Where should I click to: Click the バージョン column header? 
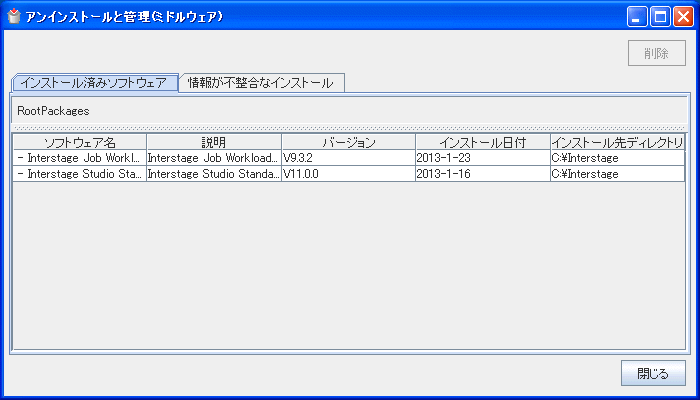(349, 142)
